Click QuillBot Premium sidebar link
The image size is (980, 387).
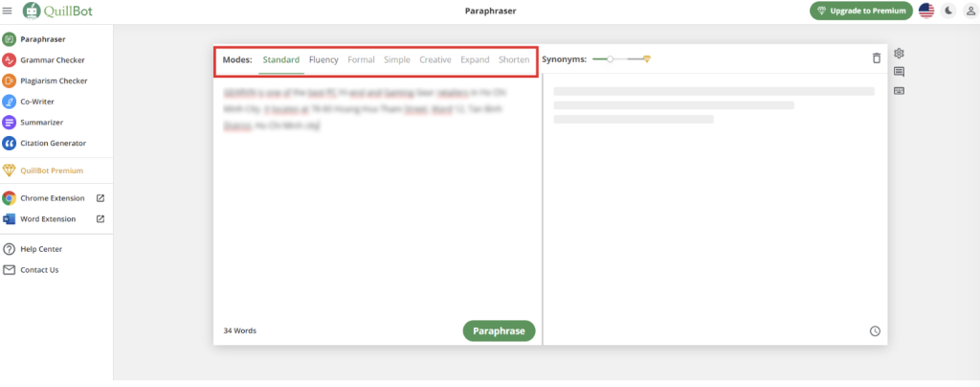click(52, 171)
